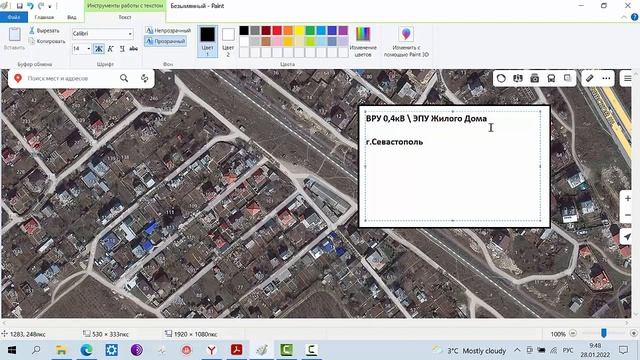The width and height of the screenshot is (640, 360).
Task: Click the Paint zoom out minus button
Action: click(573, 333)
